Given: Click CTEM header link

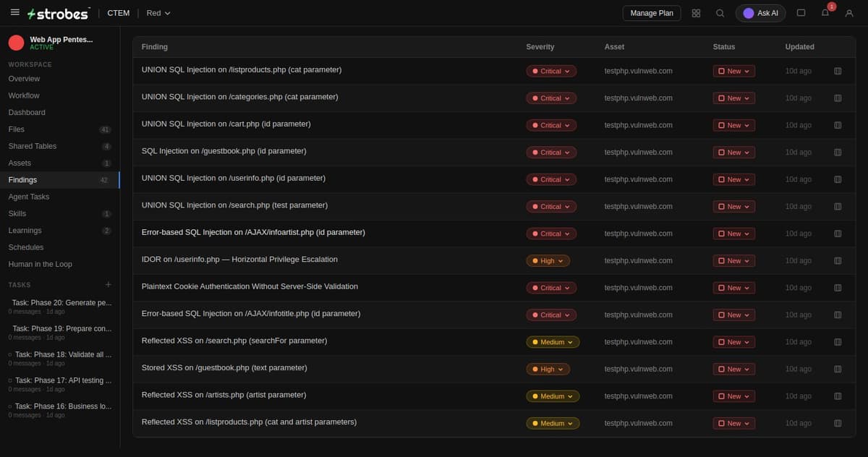Looking at the screenshot, I should point(119,13).
